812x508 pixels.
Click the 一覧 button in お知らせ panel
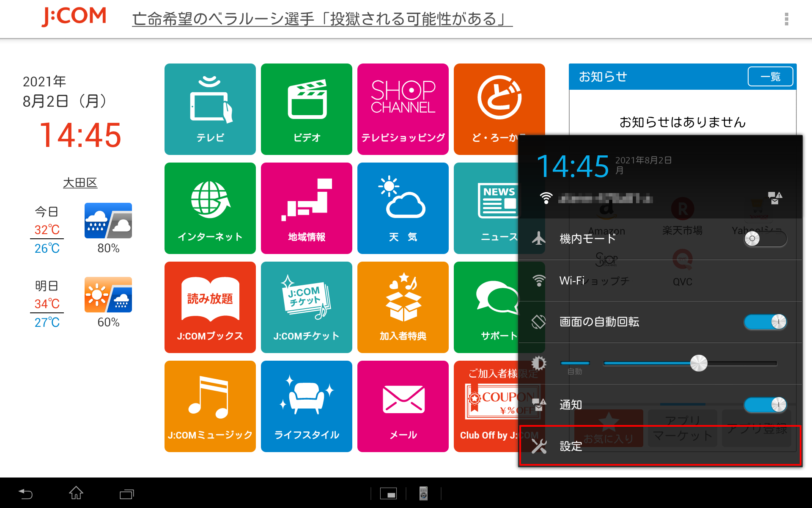pyautogui.click(x=770, y=77)
